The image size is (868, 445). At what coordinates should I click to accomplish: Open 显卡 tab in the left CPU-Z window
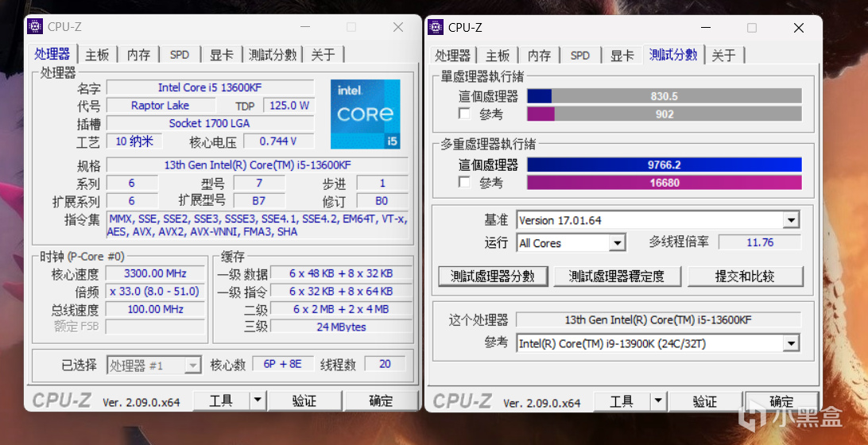point(221,54)
